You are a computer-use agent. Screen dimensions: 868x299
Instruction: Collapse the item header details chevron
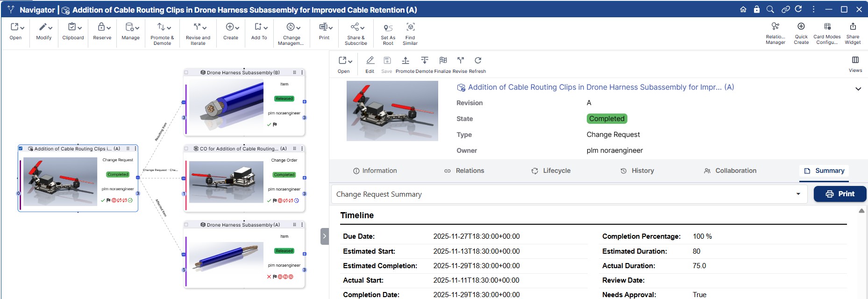pyautogui.click(x=858, y=89)
